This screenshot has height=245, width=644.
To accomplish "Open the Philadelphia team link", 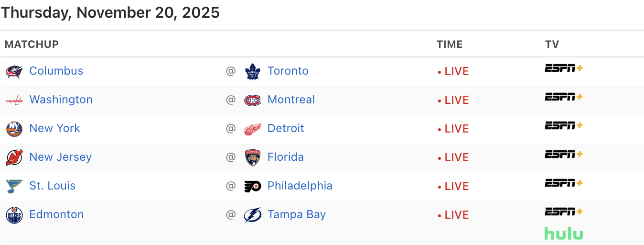I will pos(300,186).
